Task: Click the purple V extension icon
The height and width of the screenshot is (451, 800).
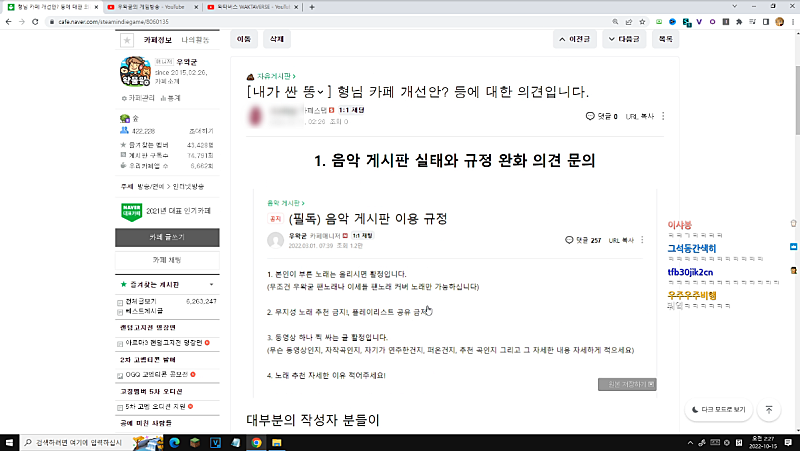Action: click(x=699, y=22)
